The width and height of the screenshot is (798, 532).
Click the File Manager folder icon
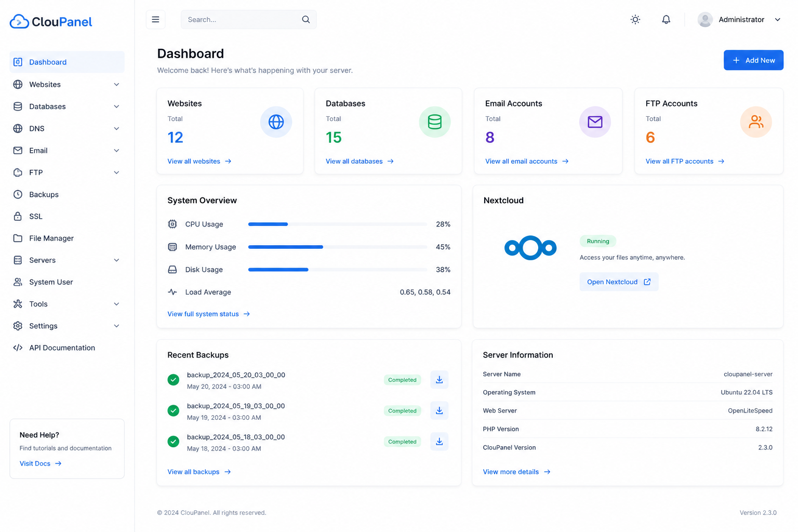(18, 238)
